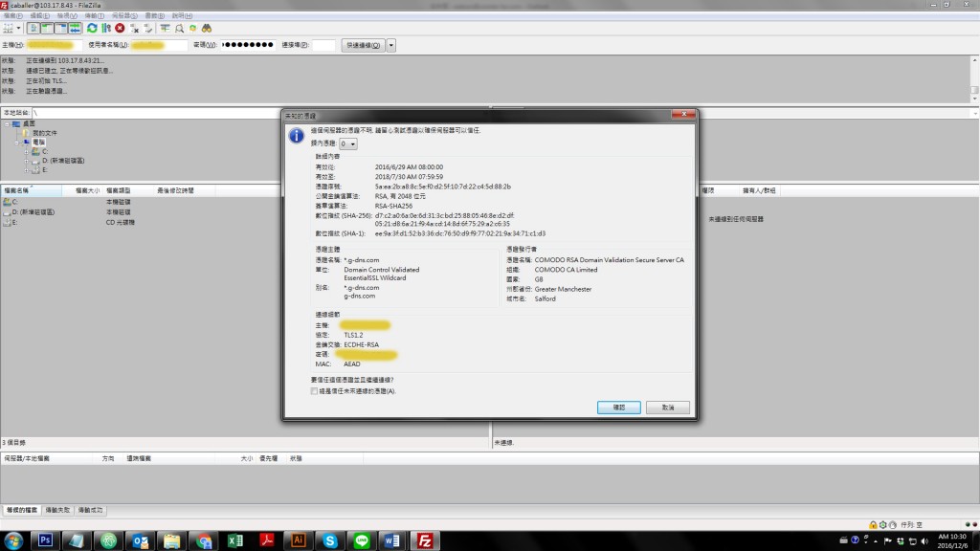The width and height of the screenshot is (980, 551).
Task: Click the 連接埠 port input field
Action: click(x=323, y=45)
